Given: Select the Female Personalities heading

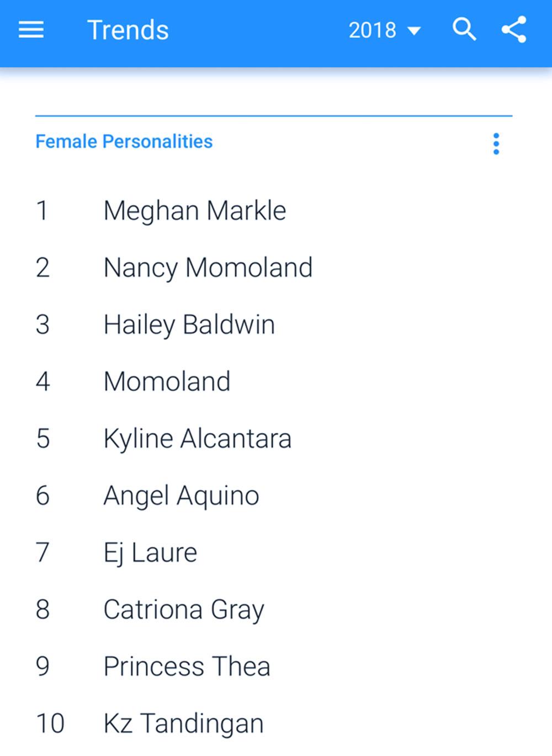Looking at the screenshot, I should 124,142.
